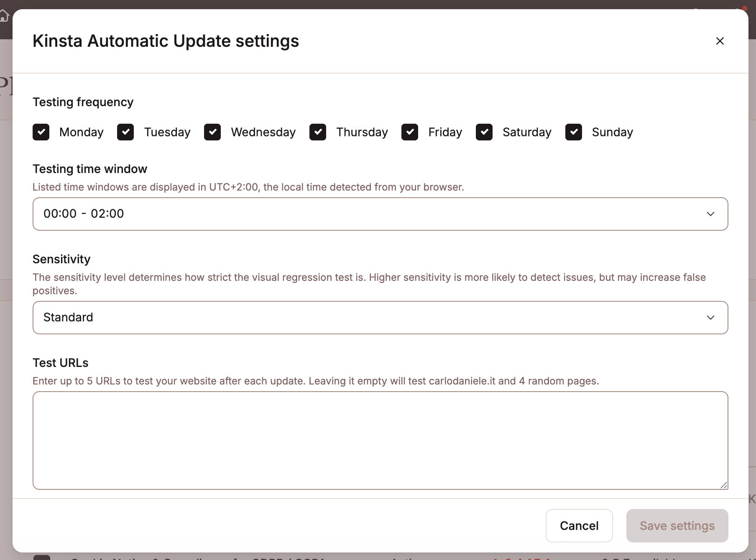
Task: Toggle the Saturday checkbox
Action: (x=484, y=132)
